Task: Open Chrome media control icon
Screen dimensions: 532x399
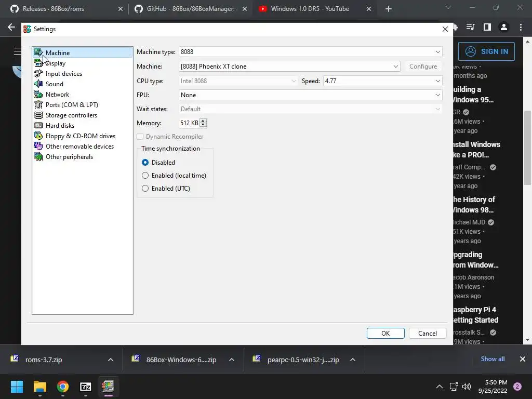Action: click(471, 27)
